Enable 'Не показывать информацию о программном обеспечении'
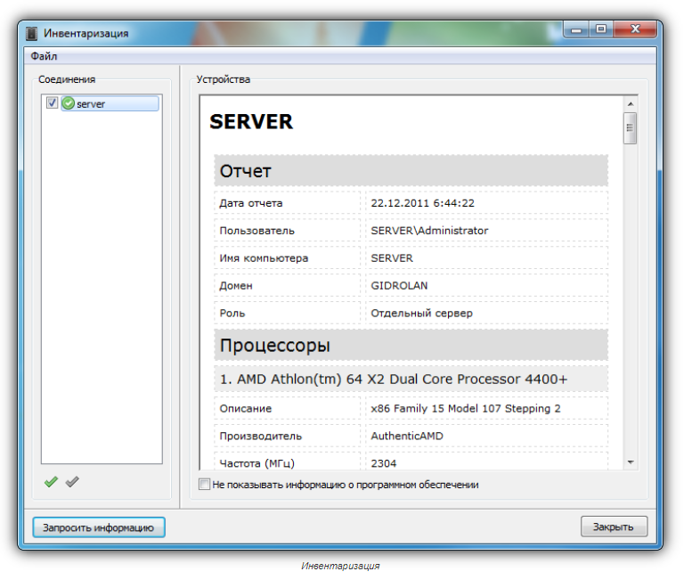 coord(206,485)
